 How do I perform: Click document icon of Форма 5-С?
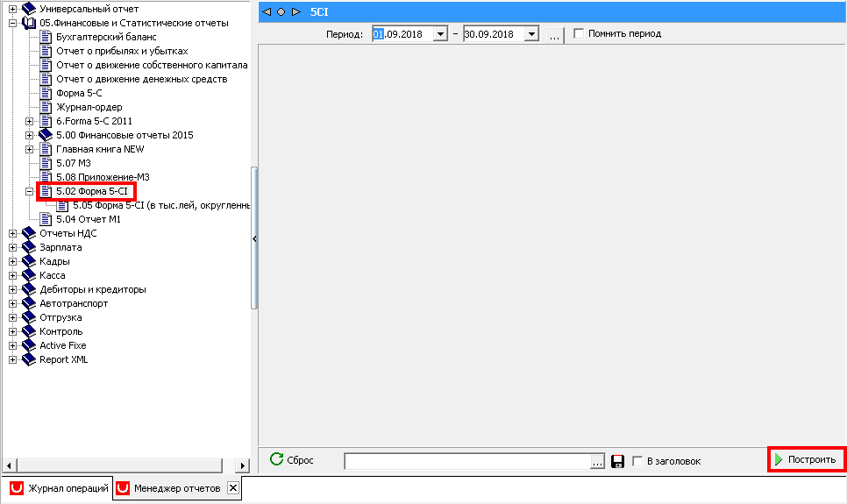46,93
